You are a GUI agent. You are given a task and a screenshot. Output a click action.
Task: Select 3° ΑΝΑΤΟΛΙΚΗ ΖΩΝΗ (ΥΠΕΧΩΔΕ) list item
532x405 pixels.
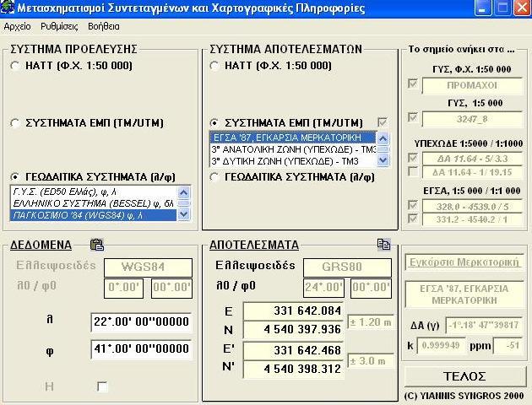[x=293, y=149]
